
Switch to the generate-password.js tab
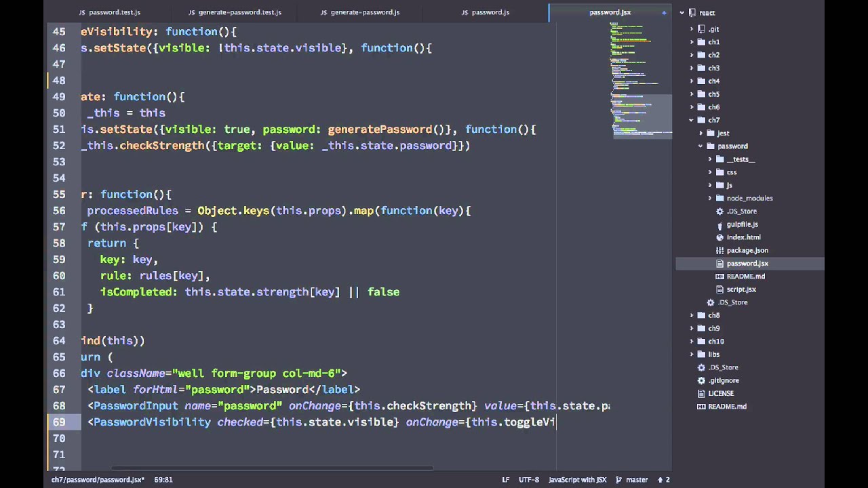[359, 12]
